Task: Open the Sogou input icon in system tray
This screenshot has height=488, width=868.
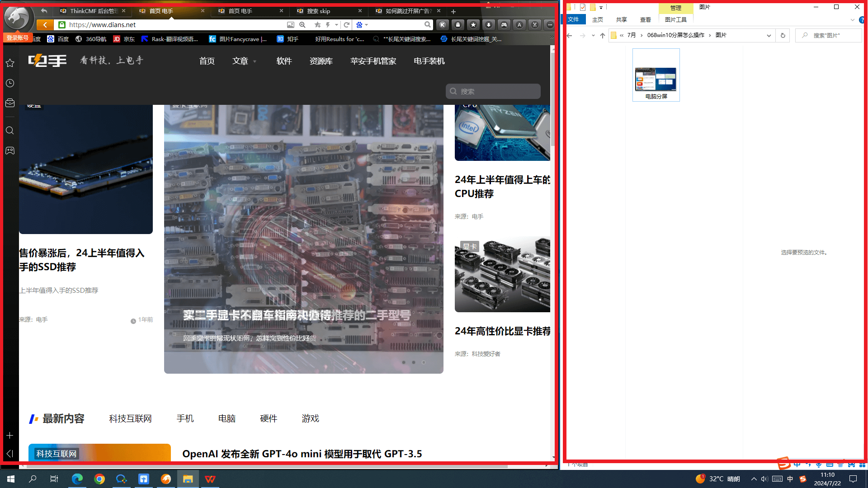Action: pyautogui.click(x=802, y=479)
